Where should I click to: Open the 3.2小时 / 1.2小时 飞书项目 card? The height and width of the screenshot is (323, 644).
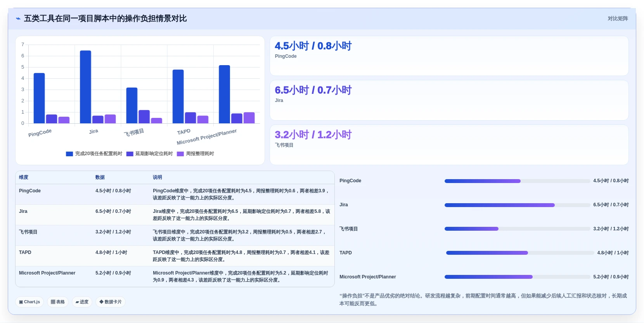point(449,145)
